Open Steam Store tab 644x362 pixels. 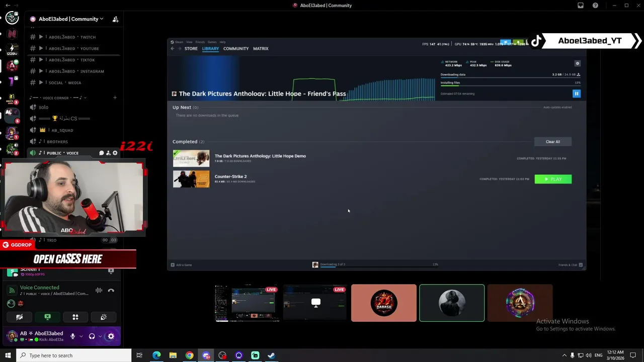(x=191, y=49)
